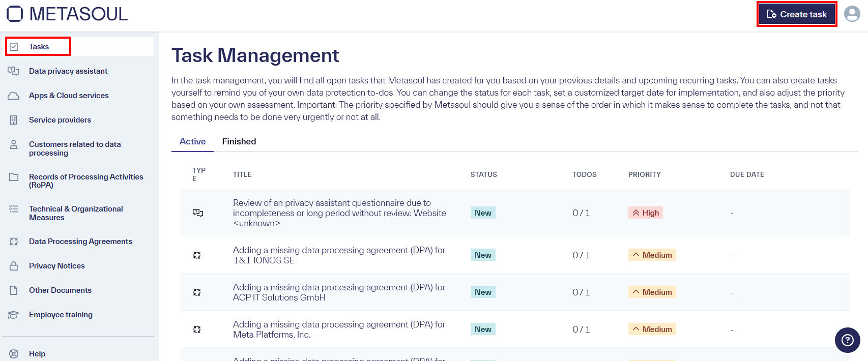868x361 pixels.
Task: Click New status of Website questionnaire task
Action: point(483,213)
